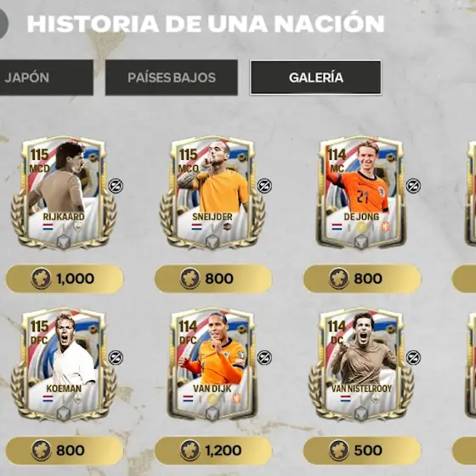Click untradeable icon beside Koeman card
The image size is (476, 476).
[x=116, y=358]
